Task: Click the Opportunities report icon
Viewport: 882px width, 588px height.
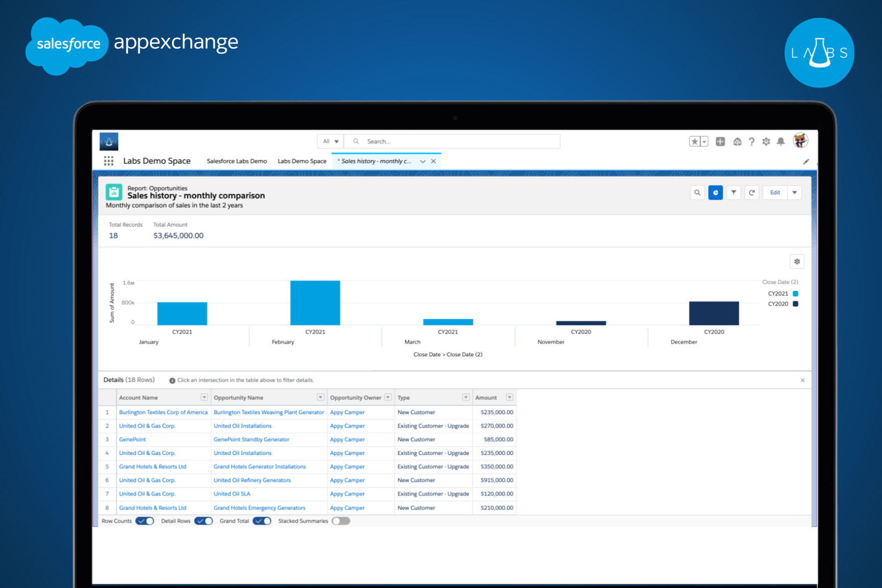Action: pos(114,192)
